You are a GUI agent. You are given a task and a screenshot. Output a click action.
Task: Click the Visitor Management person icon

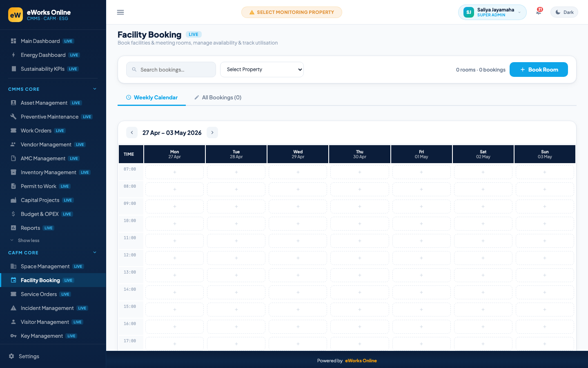point(13,322)
